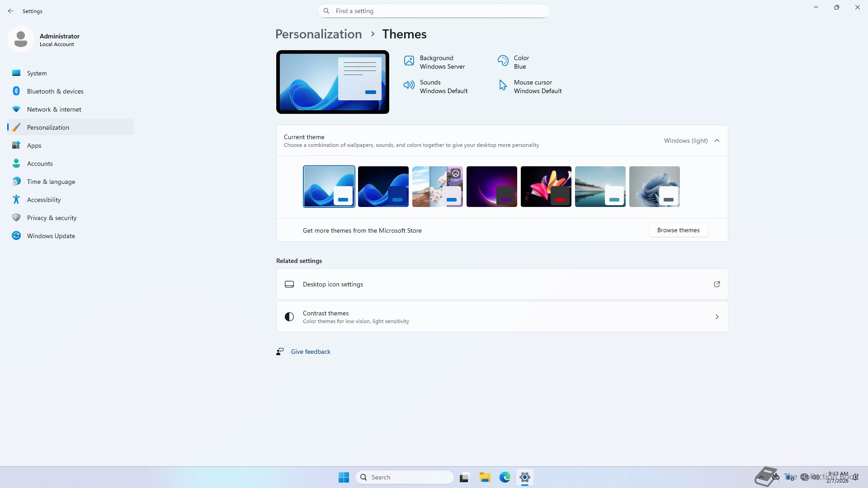Go to Accessibility in the sidebar
Viewport: 868px width, 488px height.
click(x=44, y=200)
